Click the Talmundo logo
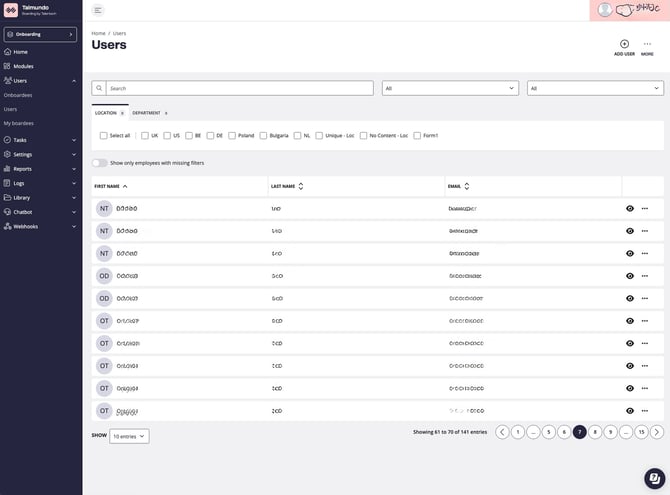Image resolution: width=670 pixels, height=495 pixels. click(x=11, y=10)
